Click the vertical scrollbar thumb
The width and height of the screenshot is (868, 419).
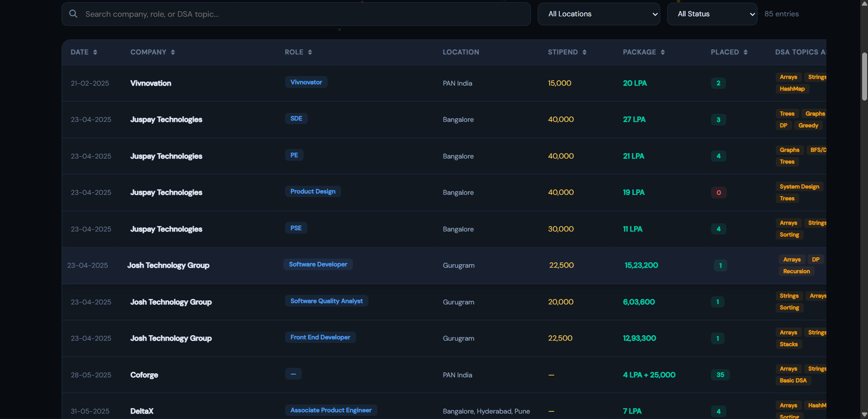tap(864, 76)
